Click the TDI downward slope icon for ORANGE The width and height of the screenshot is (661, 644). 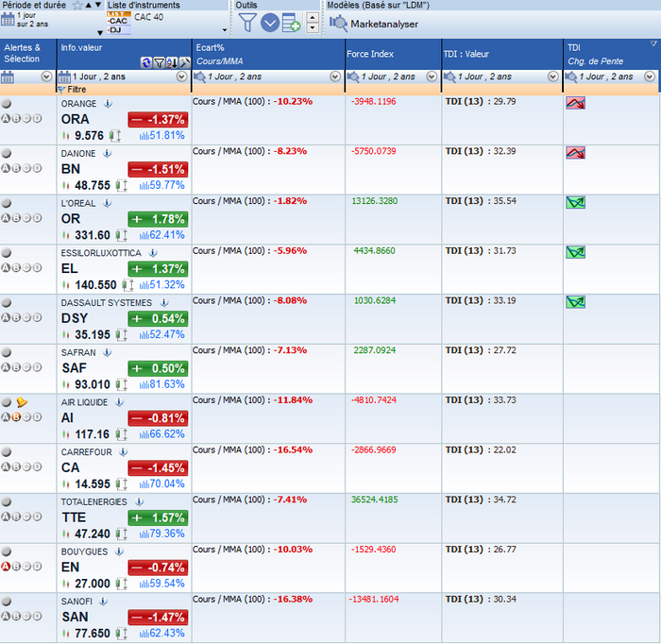pos(575,103)
